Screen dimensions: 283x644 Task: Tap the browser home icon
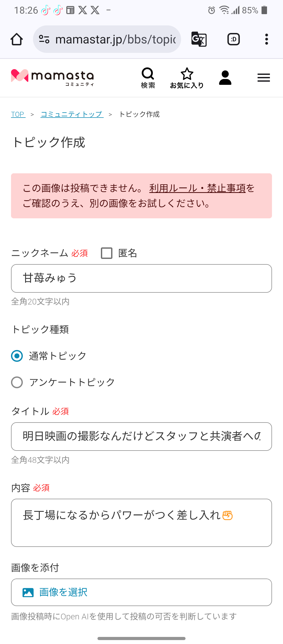[x=17, y=39]
